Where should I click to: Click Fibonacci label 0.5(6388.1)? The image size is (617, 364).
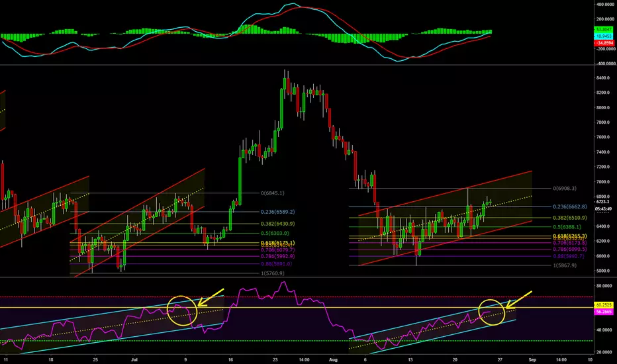click(x=567, y=227)
